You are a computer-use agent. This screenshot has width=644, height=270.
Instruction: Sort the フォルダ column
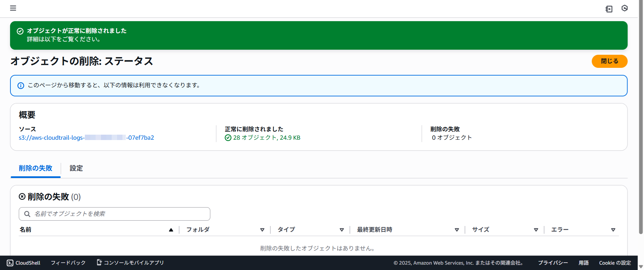point(262,230)
